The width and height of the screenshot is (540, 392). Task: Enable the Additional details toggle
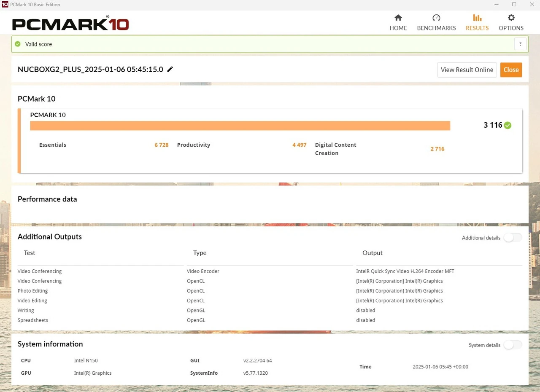click(x=513, y=238)
